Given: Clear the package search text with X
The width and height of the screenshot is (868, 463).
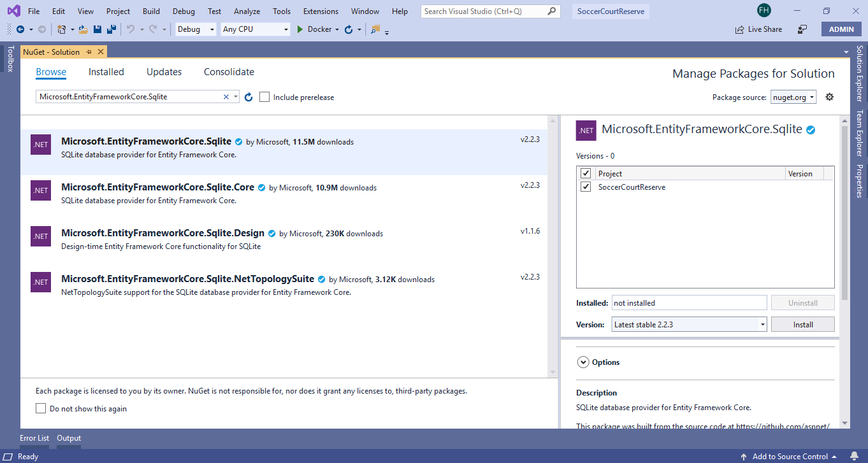Looking at the screenshot, I should point(226,97).
